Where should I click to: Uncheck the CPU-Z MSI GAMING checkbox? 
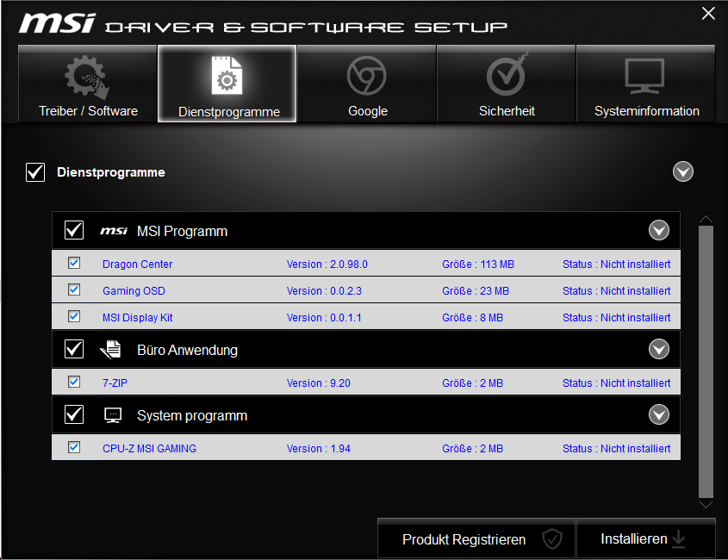74,448
